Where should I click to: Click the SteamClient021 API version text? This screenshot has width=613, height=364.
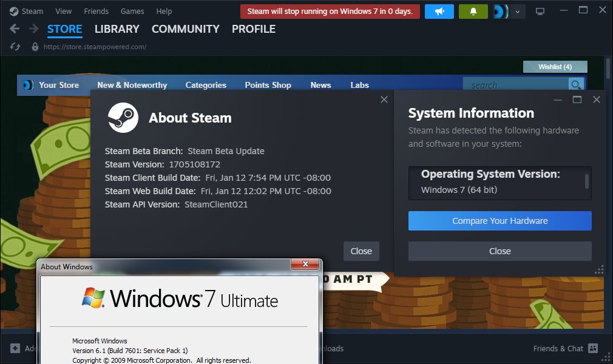tap(216, 204)
